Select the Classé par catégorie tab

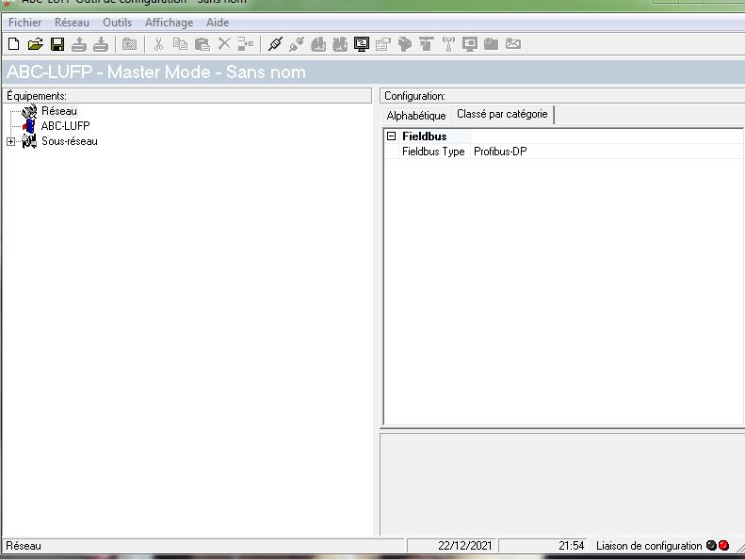(x=502, y=115)
